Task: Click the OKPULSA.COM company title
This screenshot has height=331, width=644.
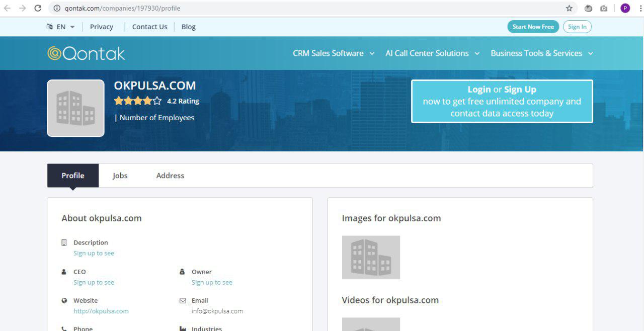Action: click(x=155, y=86)
